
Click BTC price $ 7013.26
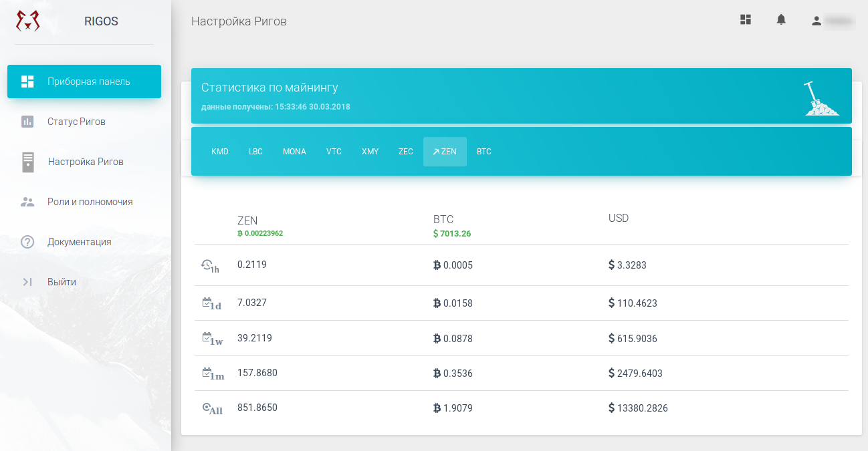(x=453, y=234)
